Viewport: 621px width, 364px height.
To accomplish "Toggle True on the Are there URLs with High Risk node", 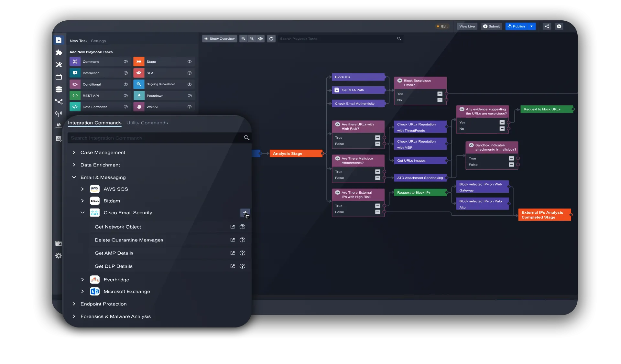I will point(377,137).
